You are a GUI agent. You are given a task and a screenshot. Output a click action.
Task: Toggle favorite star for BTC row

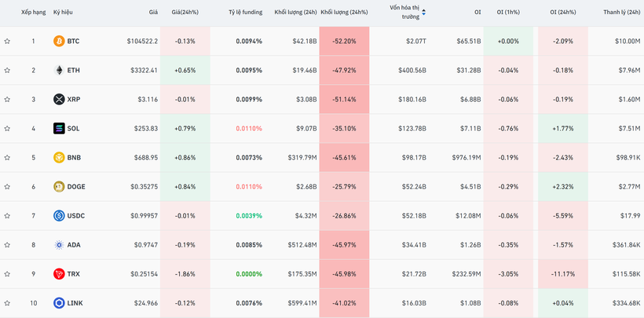(7, 41)
